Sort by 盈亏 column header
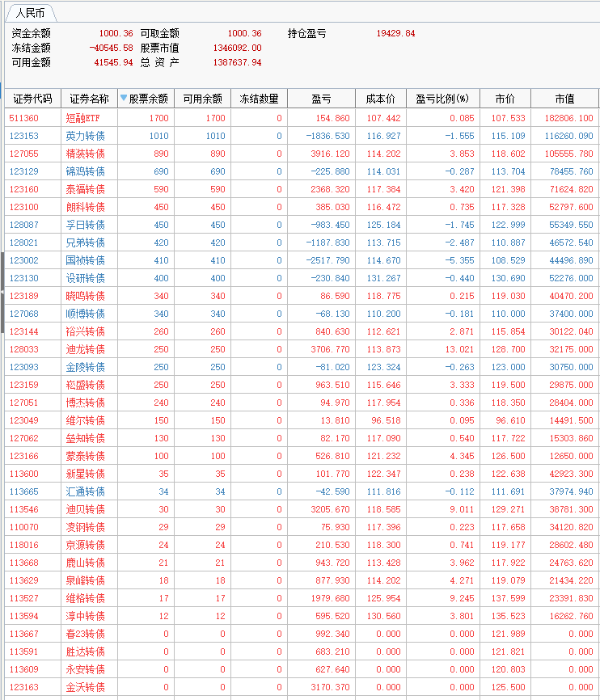This screenshot has height=700, width=600. coord(321,99)
